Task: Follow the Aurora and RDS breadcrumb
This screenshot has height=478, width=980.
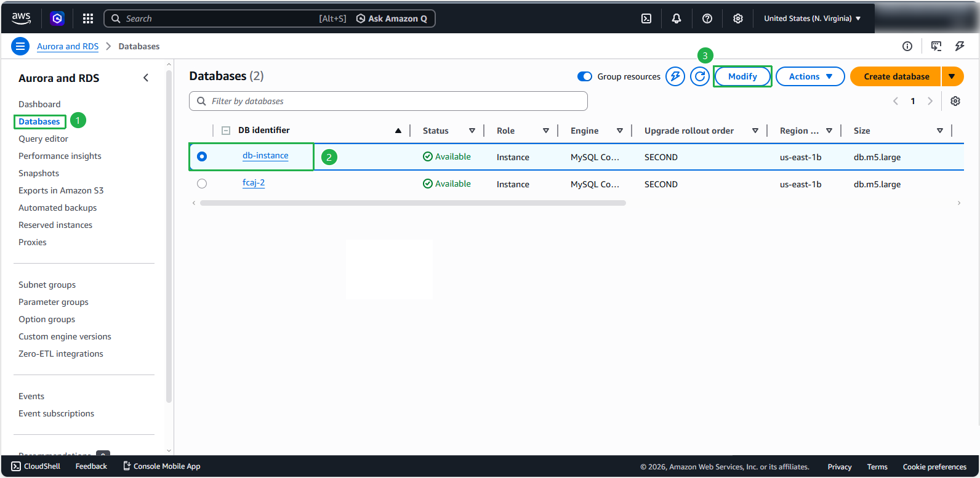Action: (68, 46)
